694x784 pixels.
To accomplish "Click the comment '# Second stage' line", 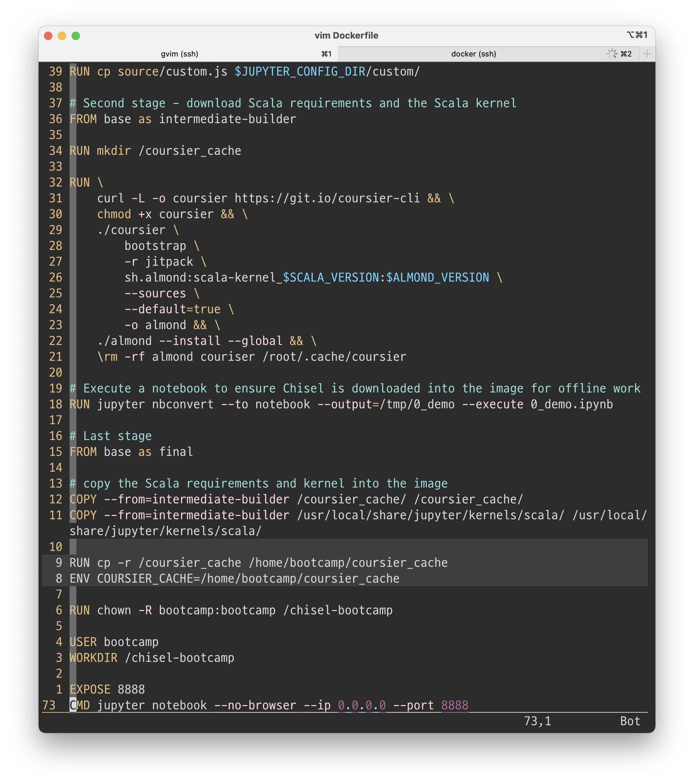I will pyautogui.click(x=293, y=103).
